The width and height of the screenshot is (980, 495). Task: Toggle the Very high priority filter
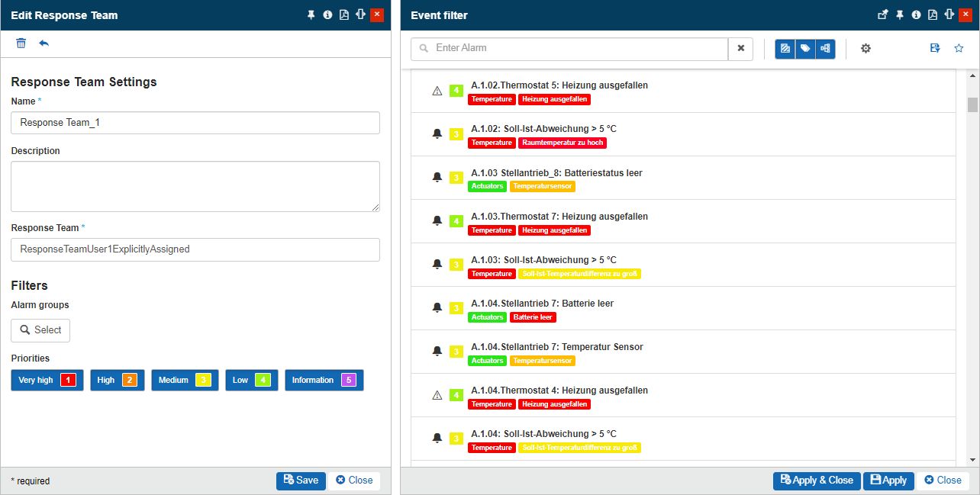click(x=47, y=380)
